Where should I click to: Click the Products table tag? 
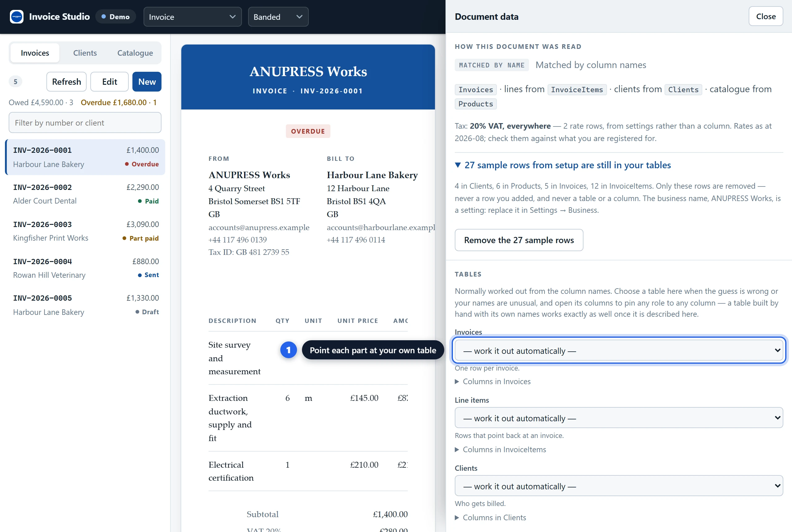(476, 104)
